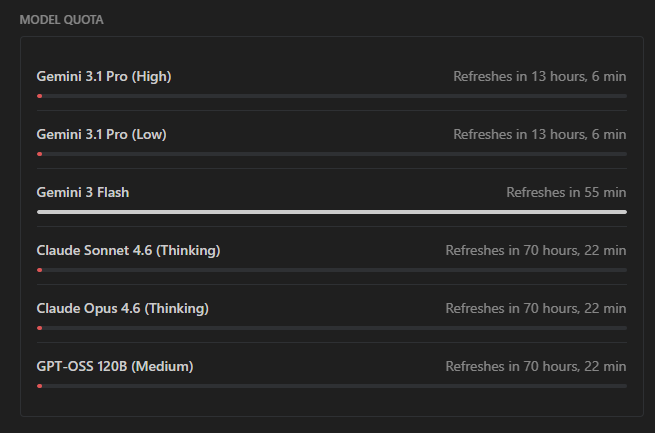Click refresh time for Gemini 3.1 Pro (Low)
655x433 pixels.
tap(539, 134)
